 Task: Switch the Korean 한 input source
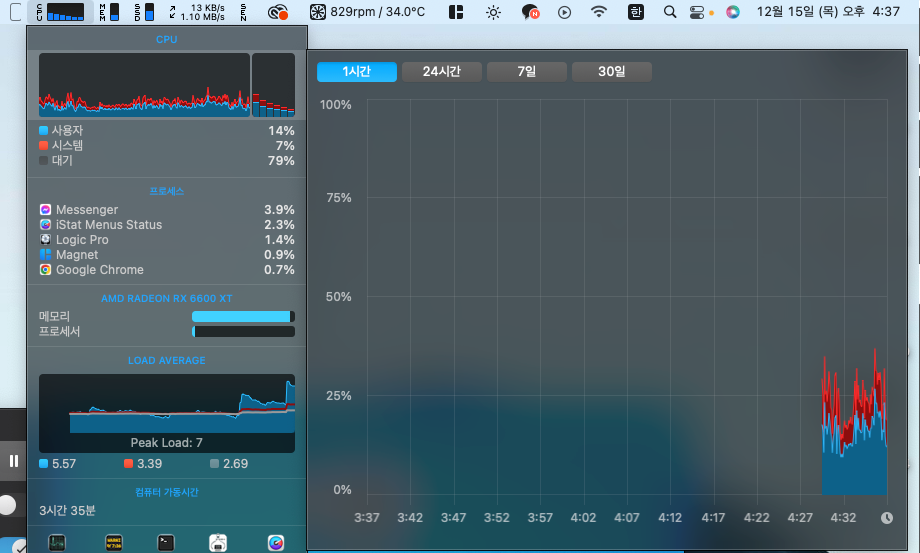pyautogui.click(x=635, y=12)
